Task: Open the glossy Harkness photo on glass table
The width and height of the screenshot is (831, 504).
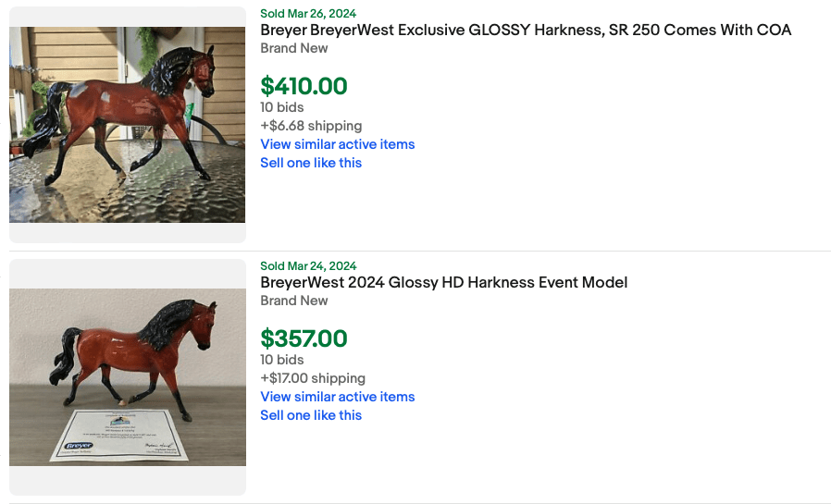Action: click(128, 125)
